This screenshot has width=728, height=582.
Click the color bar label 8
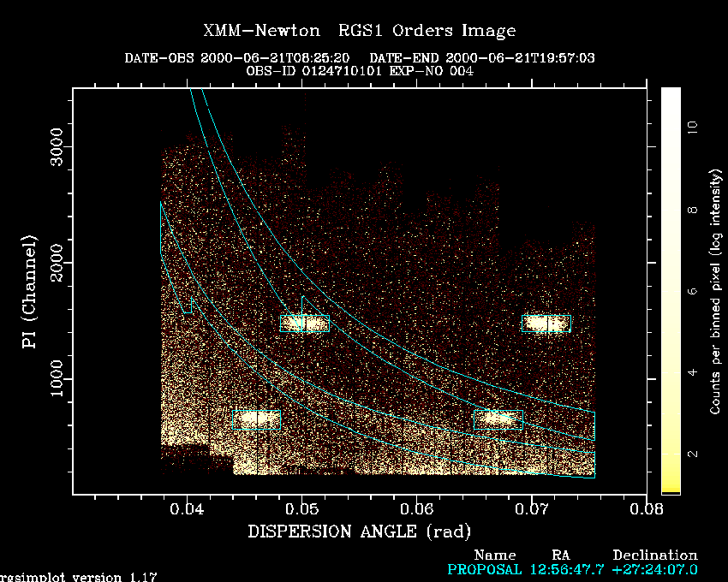tap(692, 210)
